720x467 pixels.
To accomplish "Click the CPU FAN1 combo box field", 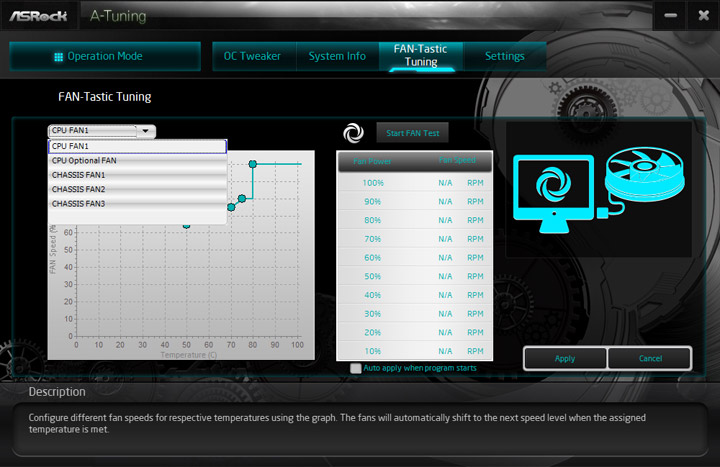I will (92, 131).
